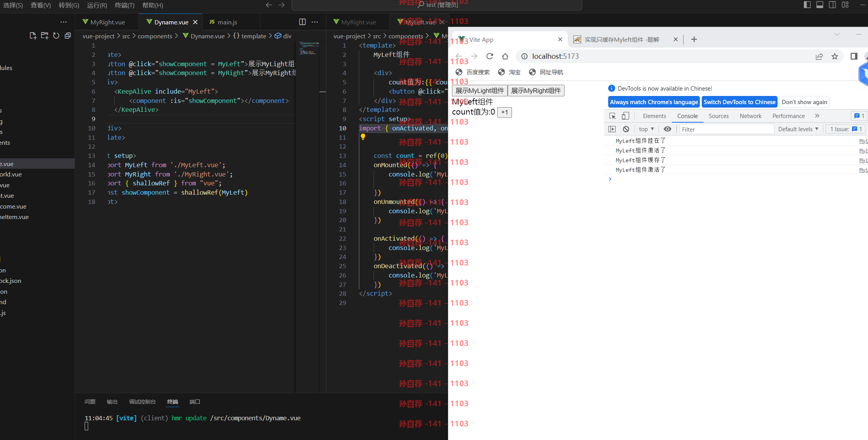Open the top JavaScript context dropdown

click(646, 129)
